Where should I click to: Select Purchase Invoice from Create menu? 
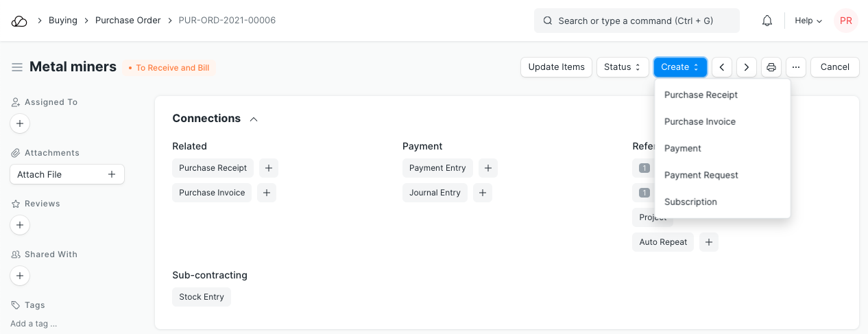(x=700, y=121)
